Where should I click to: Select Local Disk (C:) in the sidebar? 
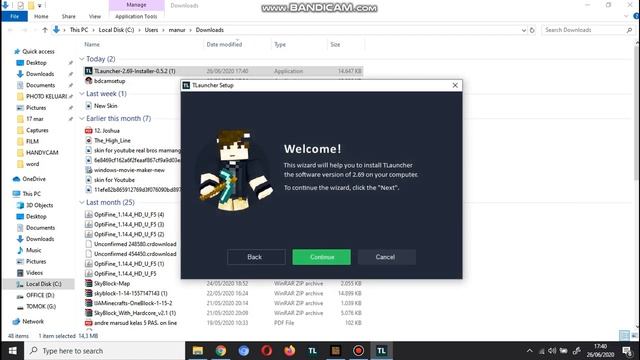pos(43,284)
